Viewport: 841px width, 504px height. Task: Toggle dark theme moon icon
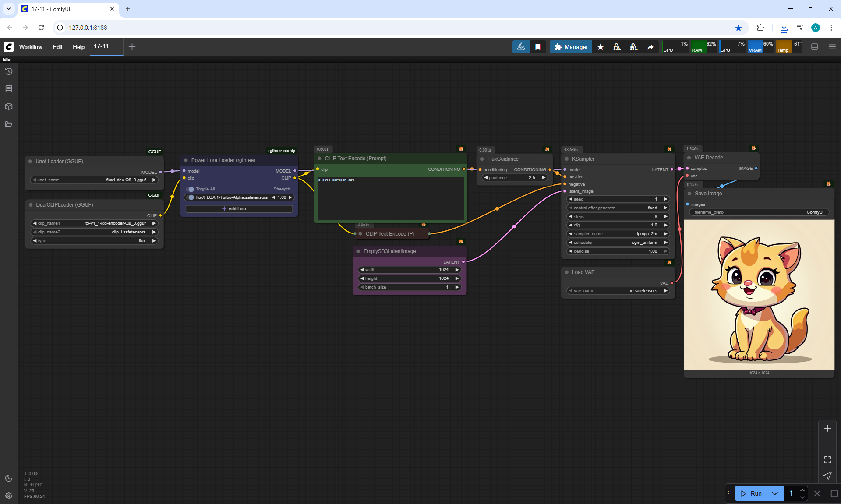[x=8, y=478]
